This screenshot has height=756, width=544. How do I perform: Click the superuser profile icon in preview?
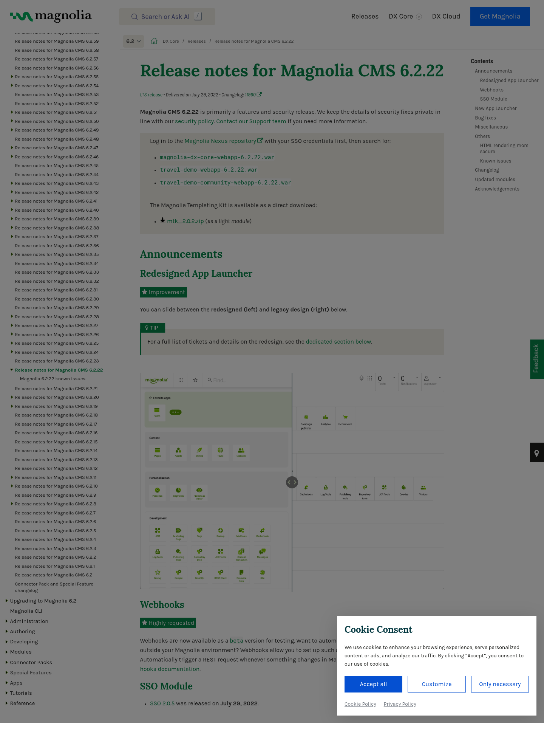tap(427, 378)
